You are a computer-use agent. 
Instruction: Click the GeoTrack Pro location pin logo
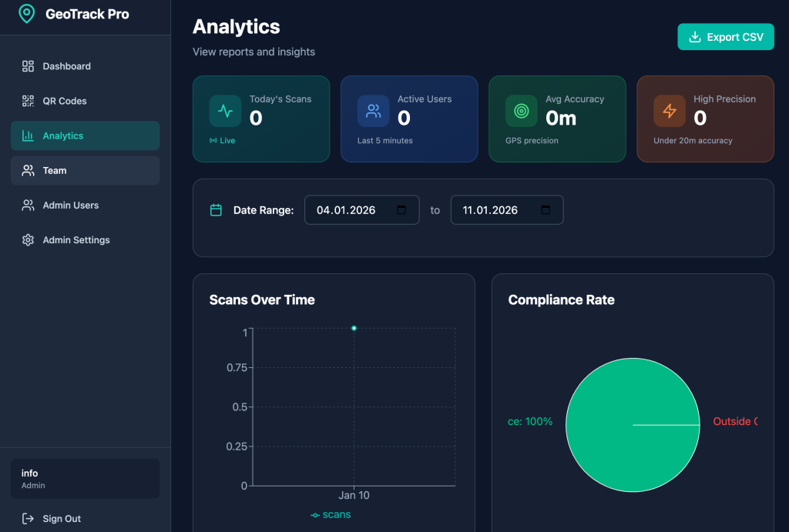coord(27,14)
